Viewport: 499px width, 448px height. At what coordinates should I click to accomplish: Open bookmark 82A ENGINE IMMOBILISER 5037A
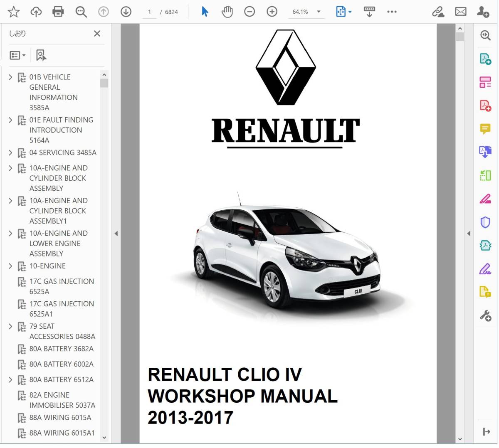[62, 400]
